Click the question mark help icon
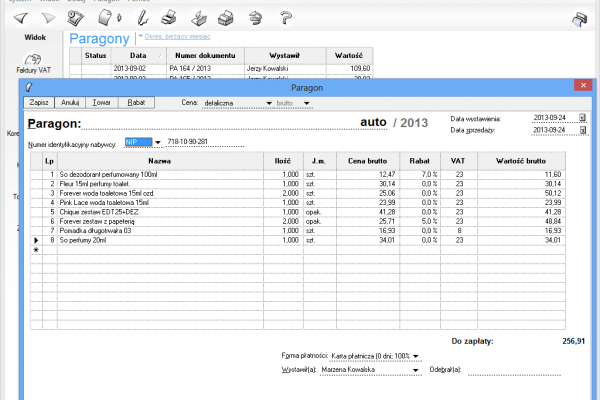This screenshot has height=400, width=600. (x=286, y=18)
